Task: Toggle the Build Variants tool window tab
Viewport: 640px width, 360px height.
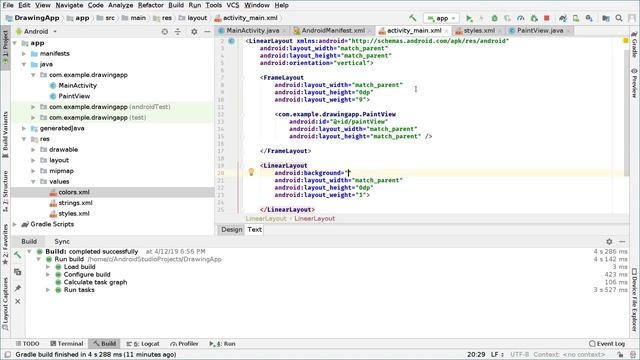Action: 5,135
